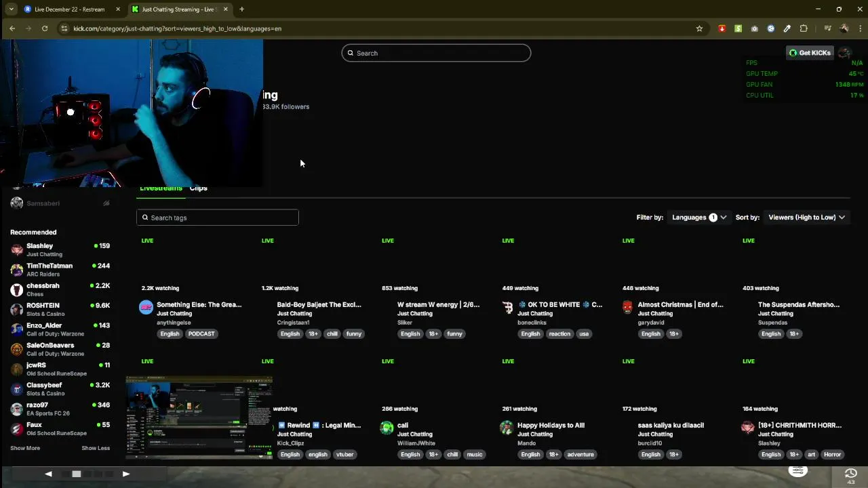Reload the Kick page
868x488 pixels.
pos(45,28)
